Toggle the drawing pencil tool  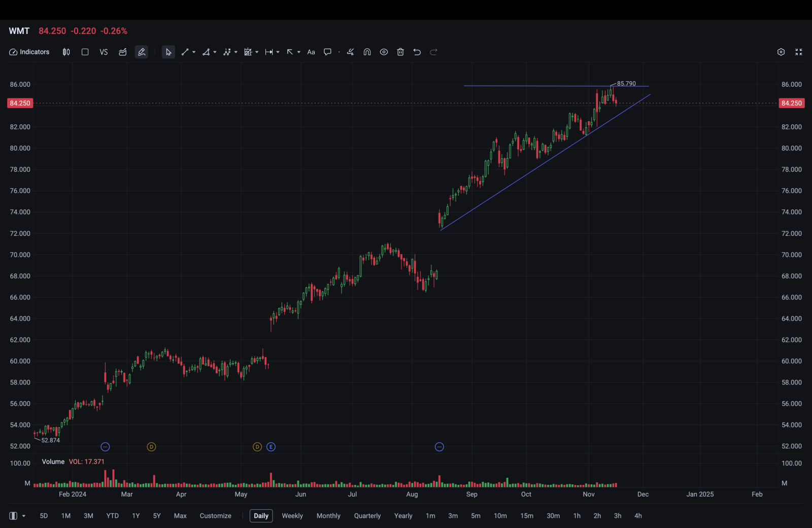pos(142,52)
